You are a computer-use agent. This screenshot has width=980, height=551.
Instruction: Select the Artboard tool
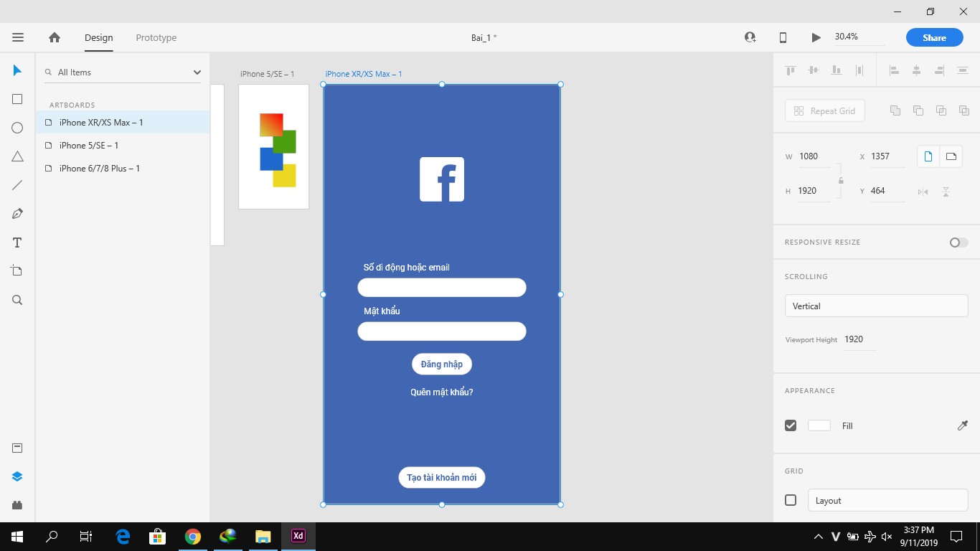(x=17, y=271)
